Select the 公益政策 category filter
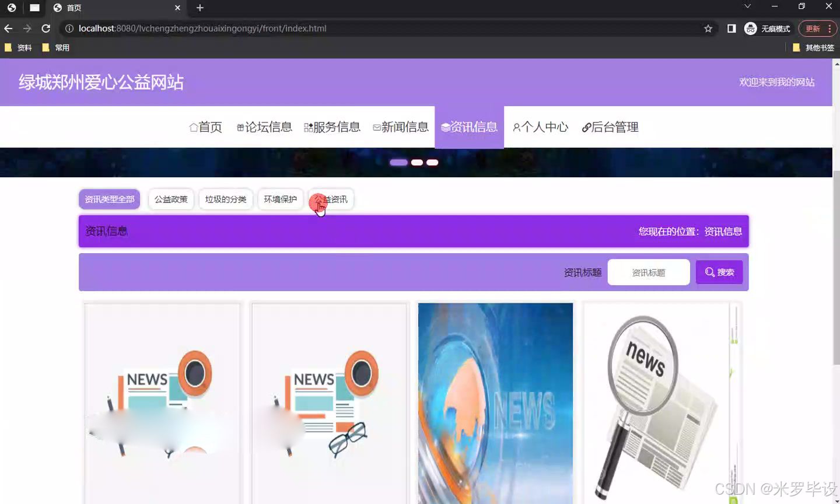Viewport: 840px width, 504px height. point(171,199)
